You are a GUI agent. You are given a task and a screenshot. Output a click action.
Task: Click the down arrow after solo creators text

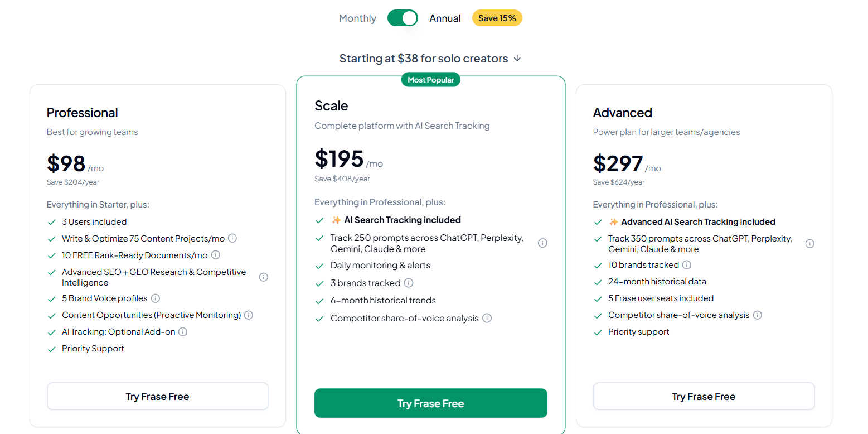click(517, 58)
